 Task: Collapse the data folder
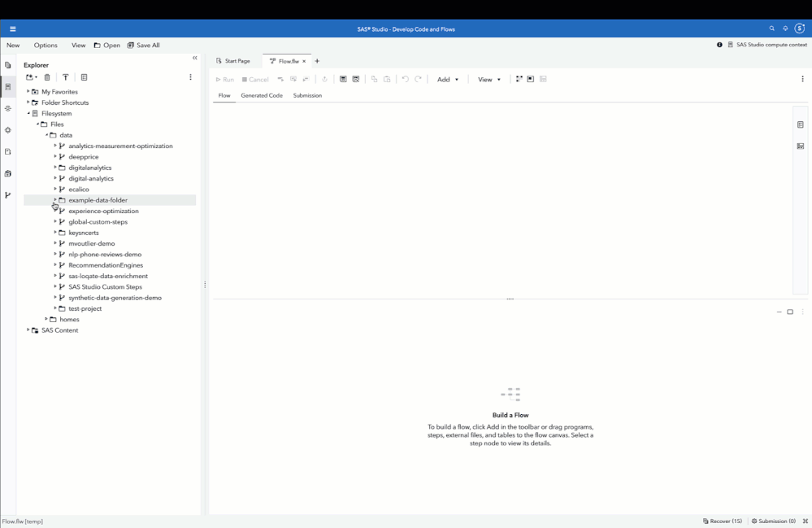point(46,135)
